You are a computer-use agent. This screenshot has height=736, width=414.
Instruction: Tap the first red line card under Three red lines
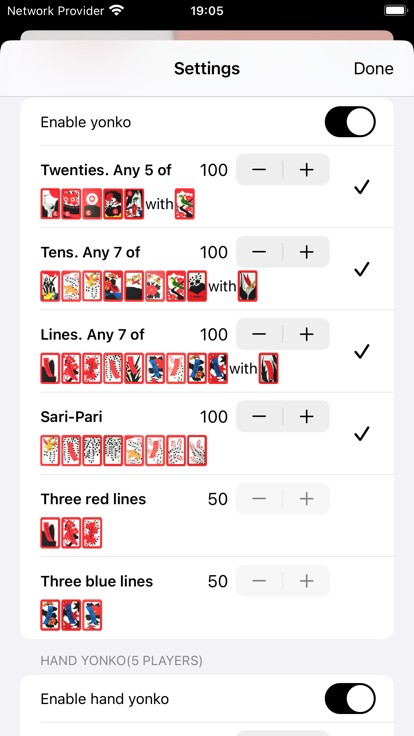[x=50, y=533]
